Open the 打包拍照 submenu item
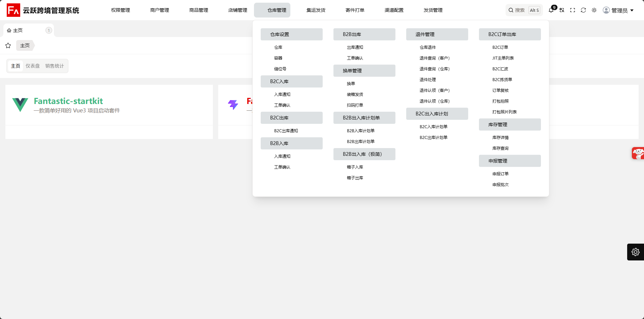Image resolution: width=644 pixels, height=319 pixels. (x=501, y=101)
